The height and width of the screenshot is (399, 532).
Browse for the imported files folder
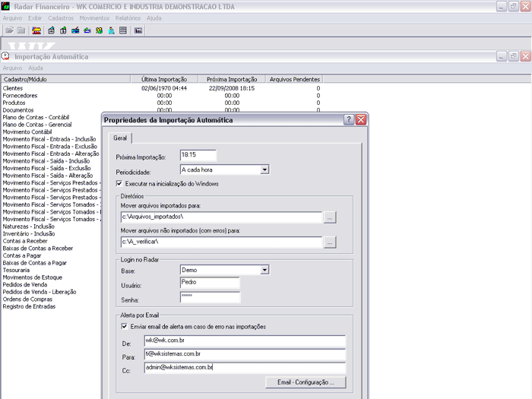pos(329,217)
